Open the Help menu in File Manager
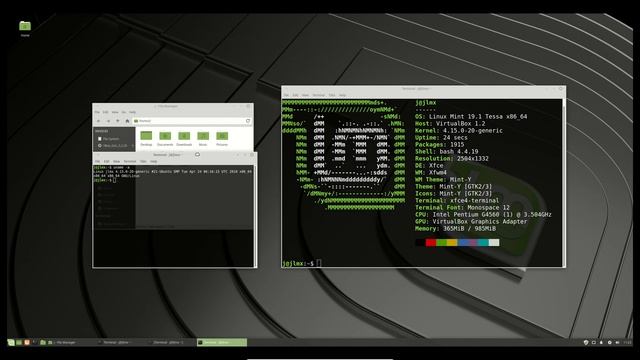Screen dimensions: 640x360 132,112
